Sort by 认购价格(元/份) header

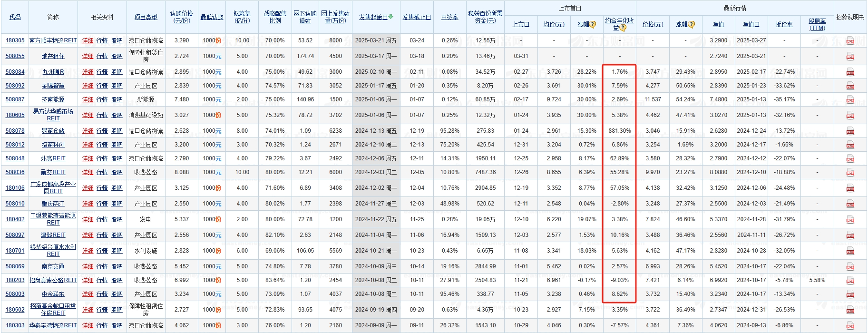tap(182, 17)
